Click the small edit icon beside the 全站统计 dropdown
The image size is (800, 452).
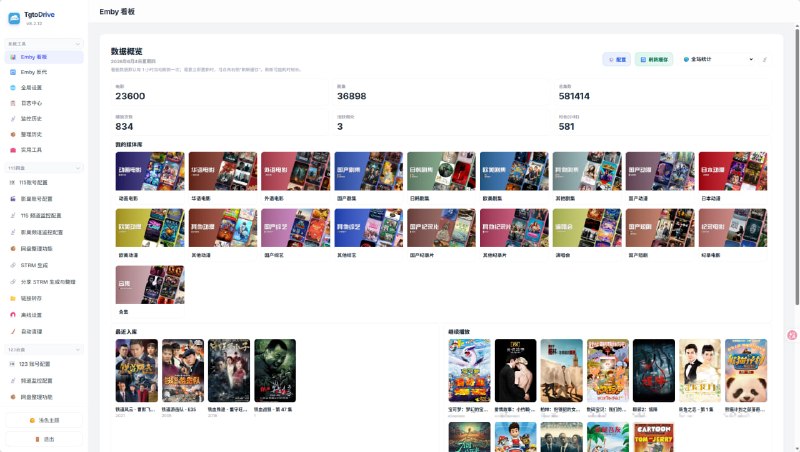[x=765, y=60]
